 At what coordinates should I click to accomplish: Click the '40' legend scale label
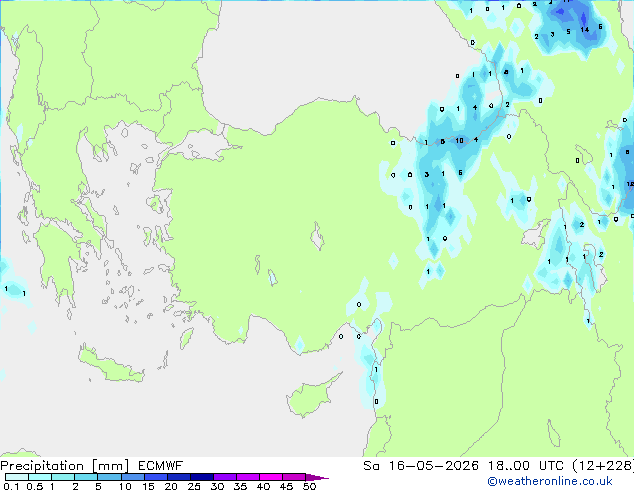[x=263, y=486]
